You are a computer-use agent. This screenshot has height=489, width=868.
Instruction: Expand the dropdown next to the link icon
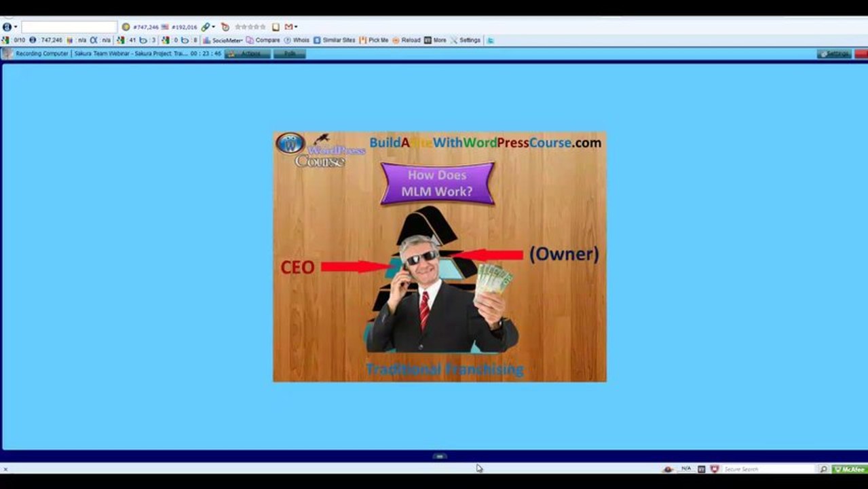click(x=214, y=27)
